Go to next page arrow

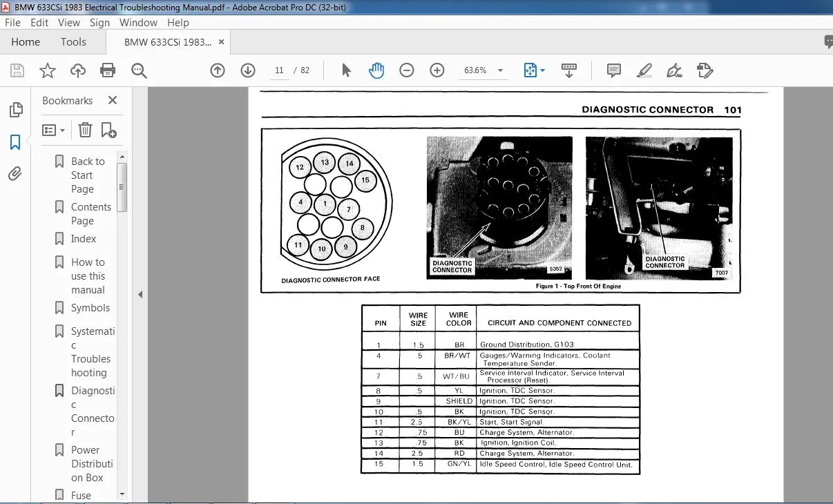pos(248,70)
